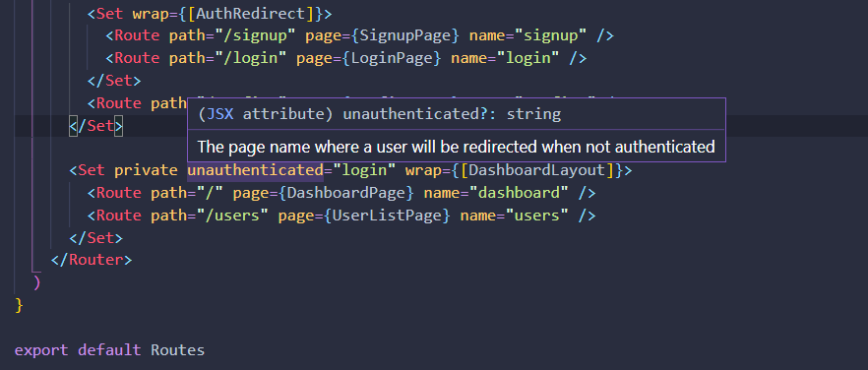868x370 pixels.
Task: Click UserListPage in the users route
Action: coord(387,215)
